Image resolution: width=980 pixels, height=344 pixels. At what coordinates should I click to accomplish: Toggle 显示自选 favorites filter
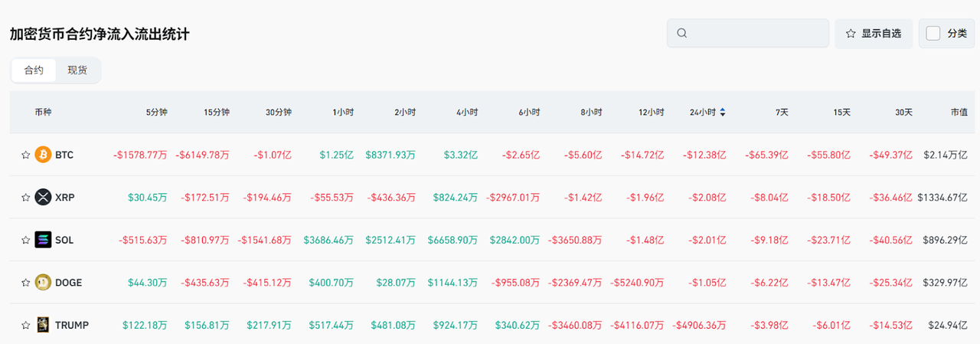coord(873,34)
